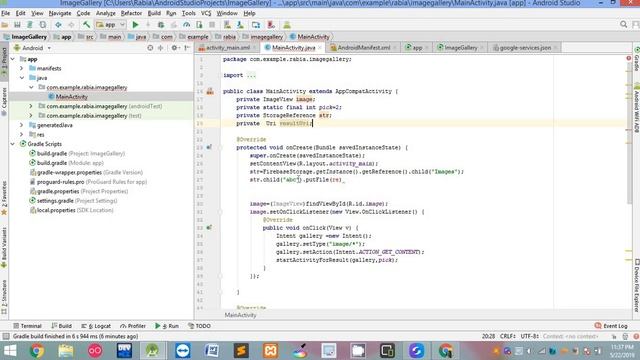This screenshot has height=360, width=640.
Task: Open Project panel settings gear
Action: click(174, 48)
